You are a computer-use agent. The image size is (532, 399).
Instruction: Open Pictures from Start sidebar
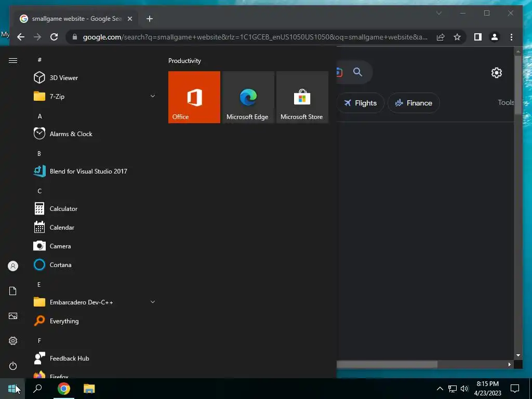coord(13,316)
